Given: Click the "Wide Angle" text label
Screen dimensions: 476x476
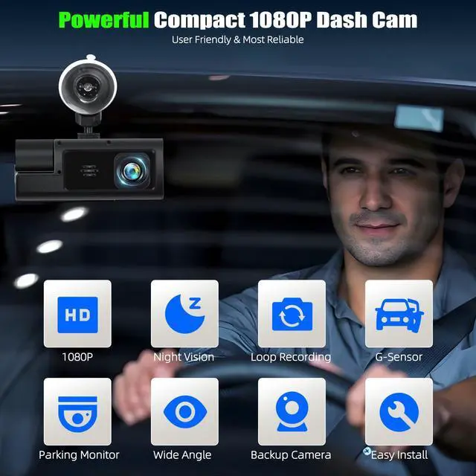Looking at the screenshot, I should click(182, 454).
